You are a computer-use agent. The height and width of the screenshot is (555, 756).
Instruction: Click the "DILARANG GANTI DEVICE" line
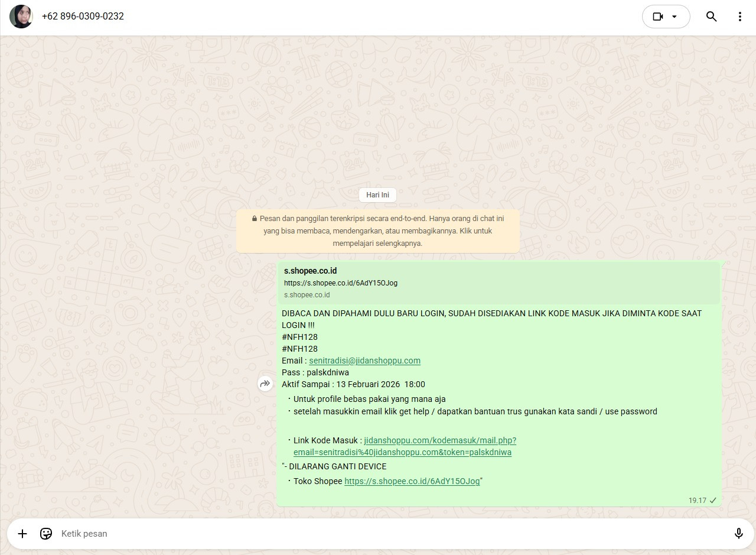334,466
